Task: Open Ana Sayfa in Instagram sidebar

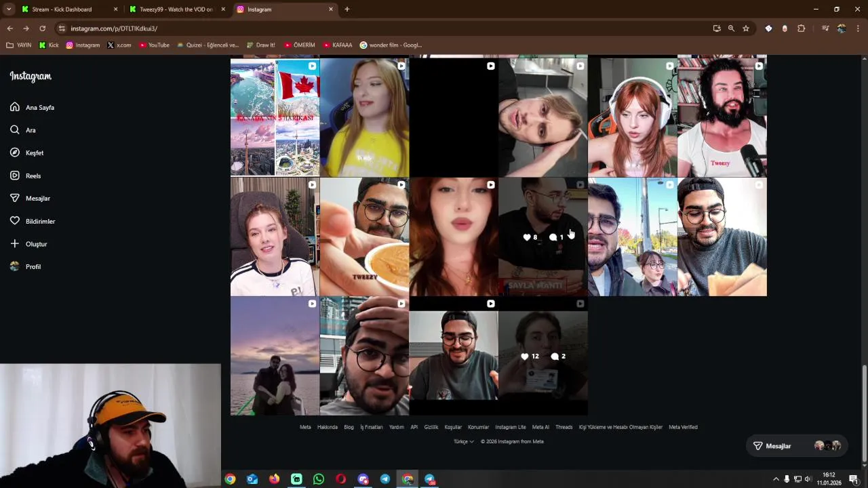Action: coord(33,107)
